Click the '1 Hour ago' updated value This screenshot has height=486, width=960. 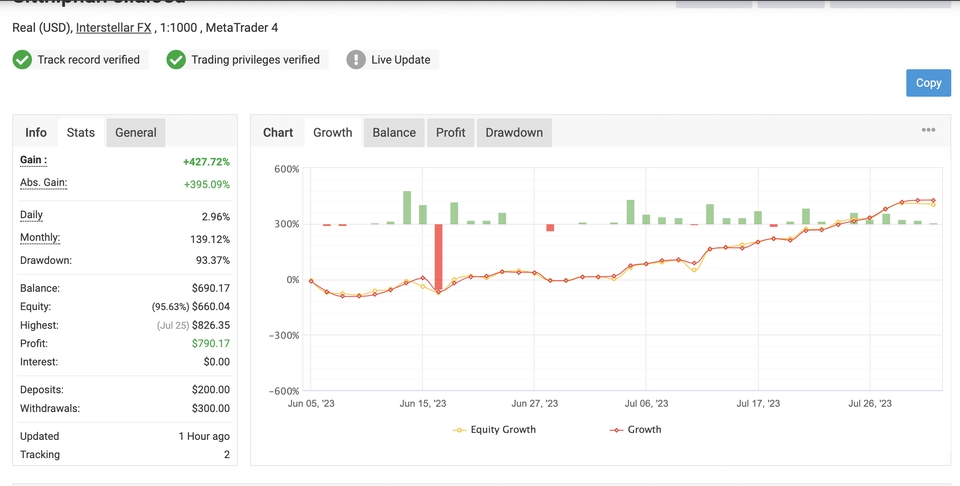[x=204, y=436]
